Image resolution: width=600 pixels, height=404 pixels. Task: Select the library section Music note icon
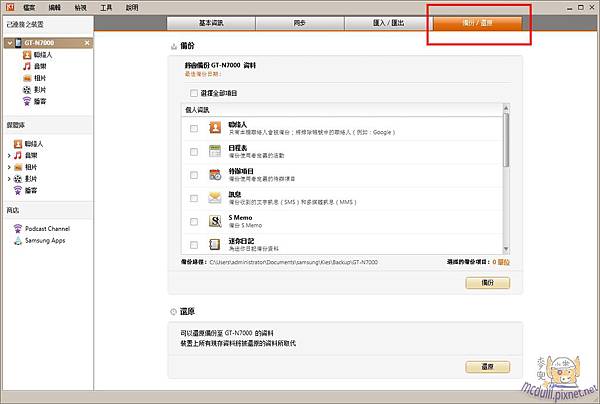(x=18, y=155)
